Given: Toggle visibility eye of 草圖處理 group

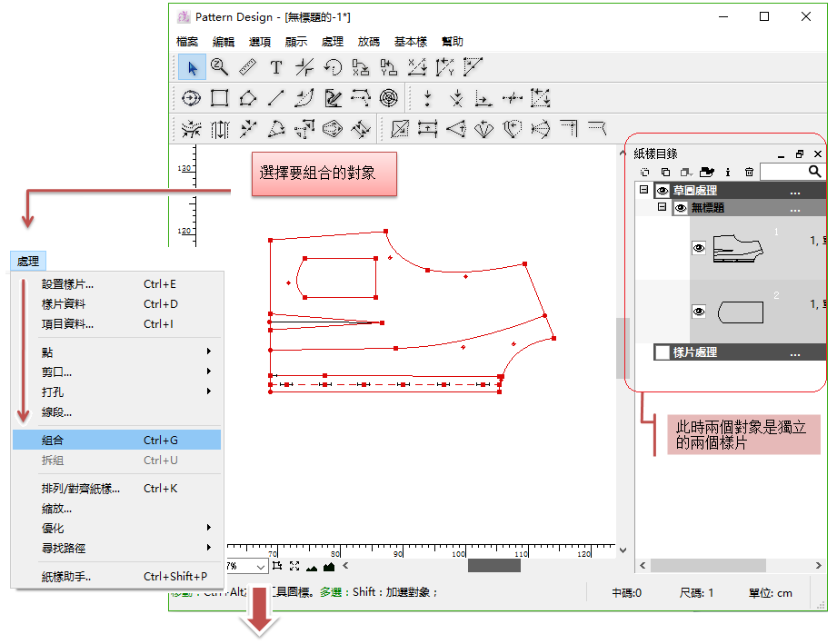Looking at the screenshot, I should pos(663,191).
